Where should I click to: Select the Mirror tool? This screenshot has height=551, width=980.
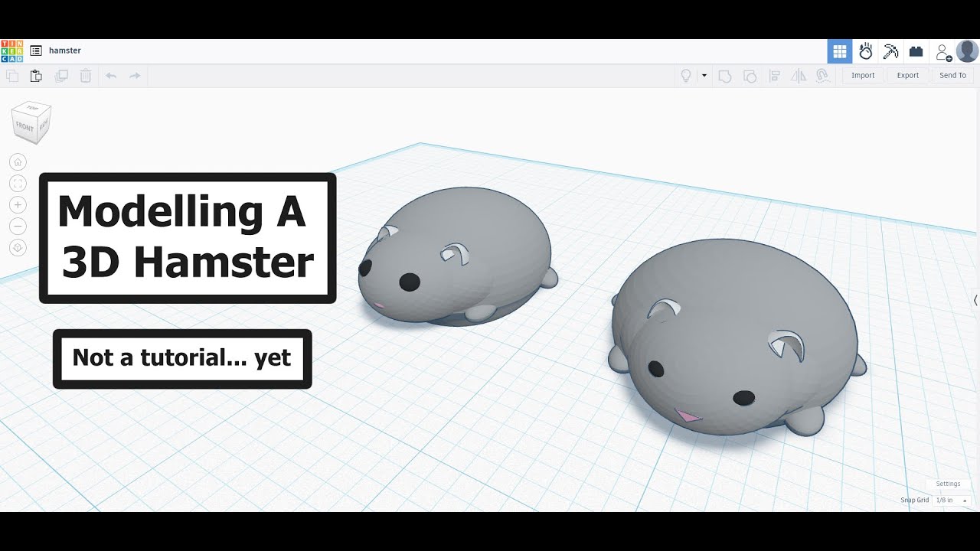point(799,76)
